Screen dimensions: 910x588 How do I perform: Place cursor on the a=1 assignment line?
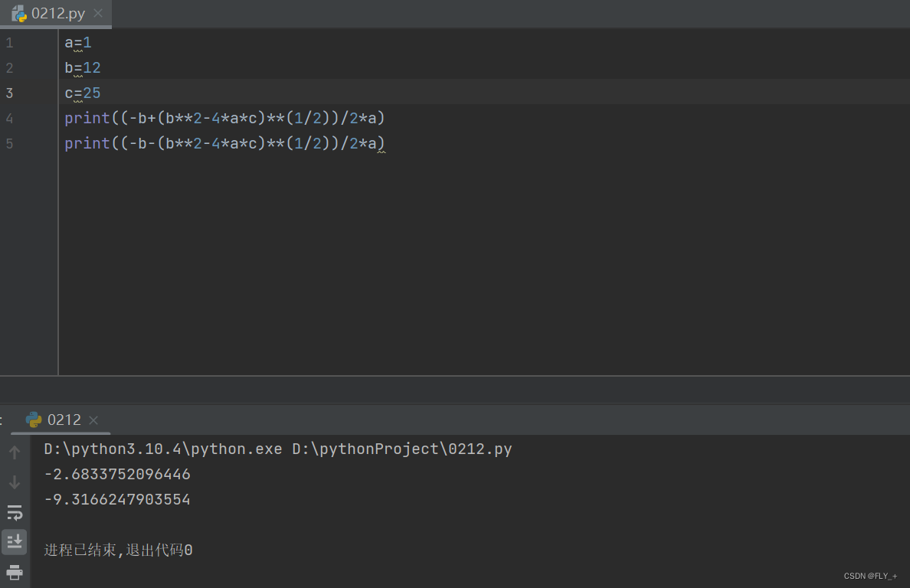(x=77, y=42)
